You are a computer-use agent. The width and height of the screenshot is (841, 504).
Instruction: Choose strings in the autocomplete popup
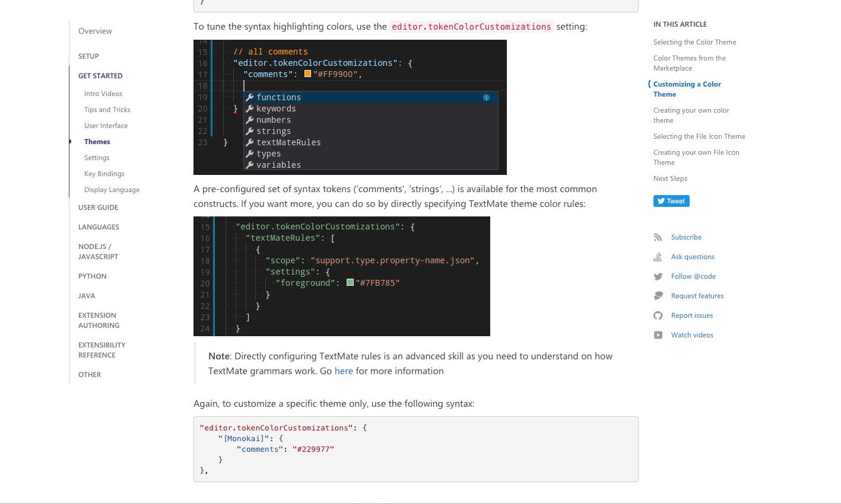coord(274,131)
